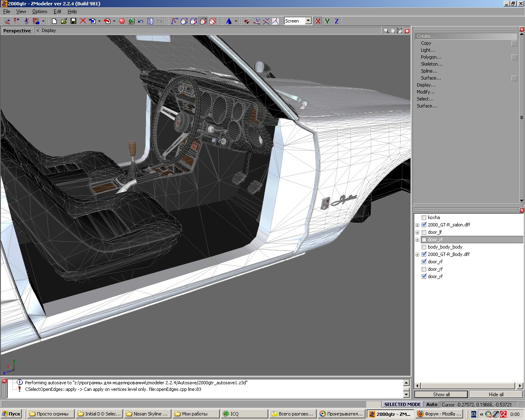Open the Screen coordinate system dropdown
This screenshot has height=420, width=525.
pyautogui.click(x=308, y=21)
